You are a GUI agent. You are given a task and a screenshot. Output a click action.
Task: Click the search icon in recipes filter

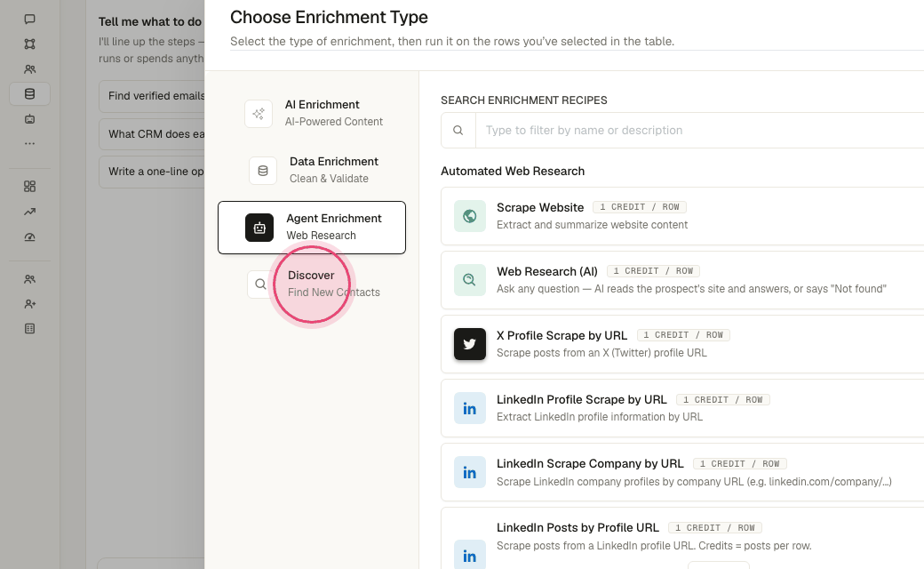coord(458,131)
